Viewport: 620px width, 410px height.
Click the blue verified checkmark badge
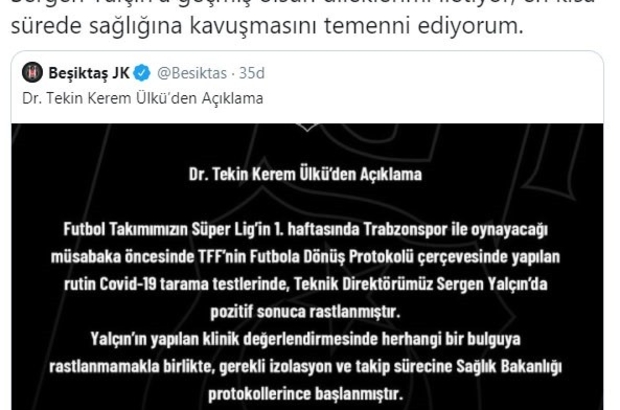pyautogui.click(x=142, y=73)
